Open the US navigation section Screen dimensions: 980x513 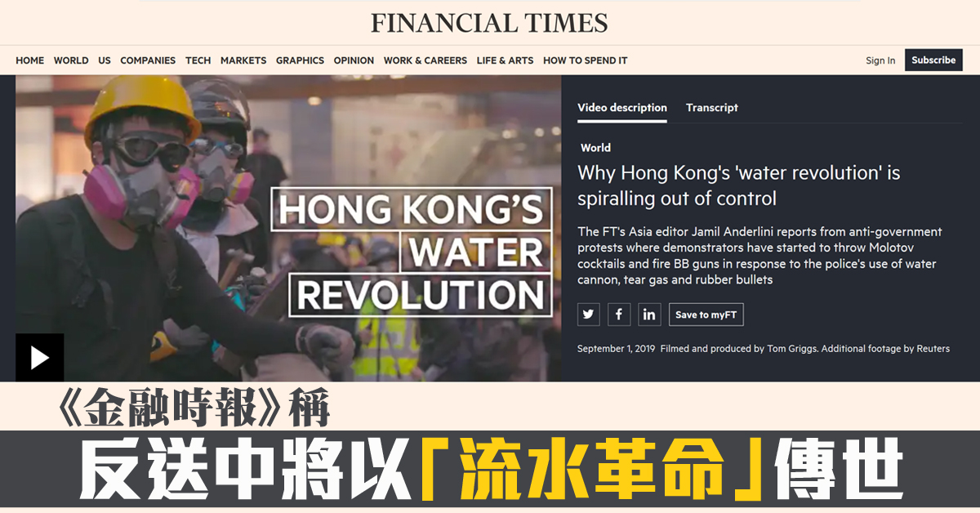(105, 60)
